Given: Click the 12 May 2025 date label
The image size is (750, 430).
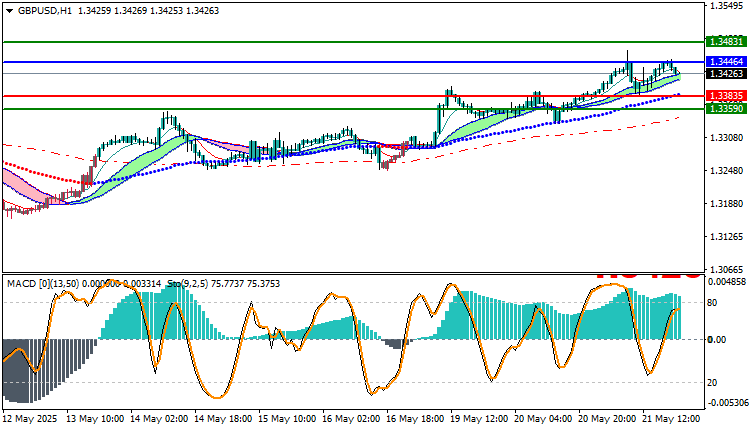Looking at the screenshot, I should pos(30,419).
